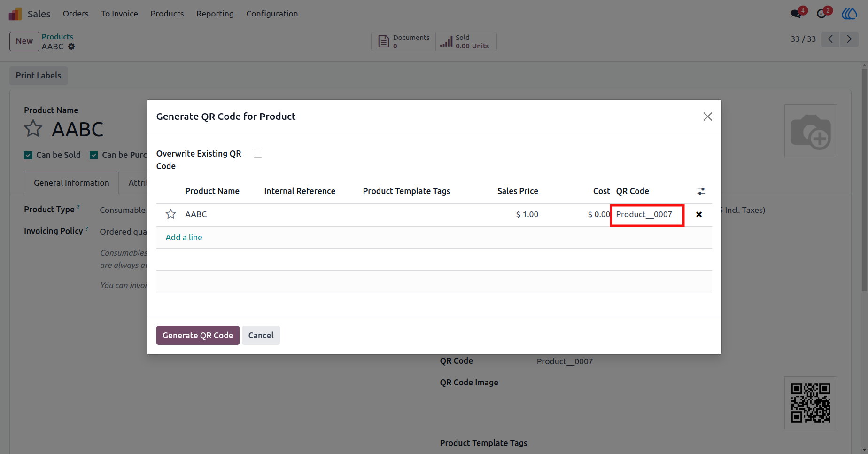This screenshot has width=868, height=454.
Task: Cancel the QR code dialog
Action: click(x=261, y=335)
